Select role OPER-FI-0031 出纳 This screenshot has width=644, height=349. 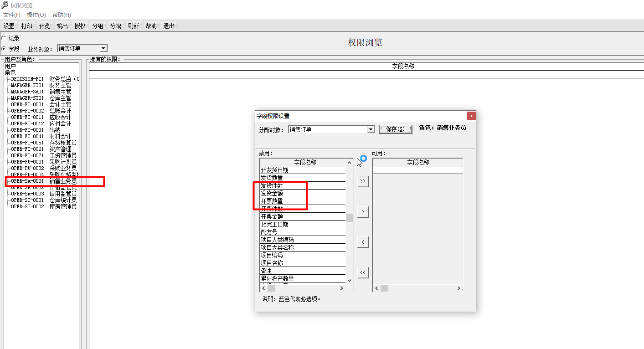point(36,130)
